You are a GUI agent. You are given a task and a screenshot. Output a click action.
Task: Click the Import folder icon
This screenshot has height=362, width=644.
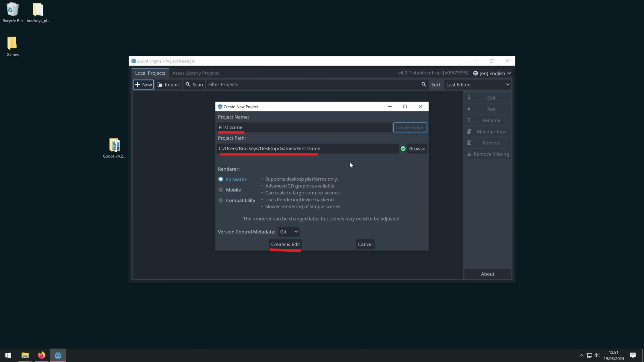click(x=160, y=85)
